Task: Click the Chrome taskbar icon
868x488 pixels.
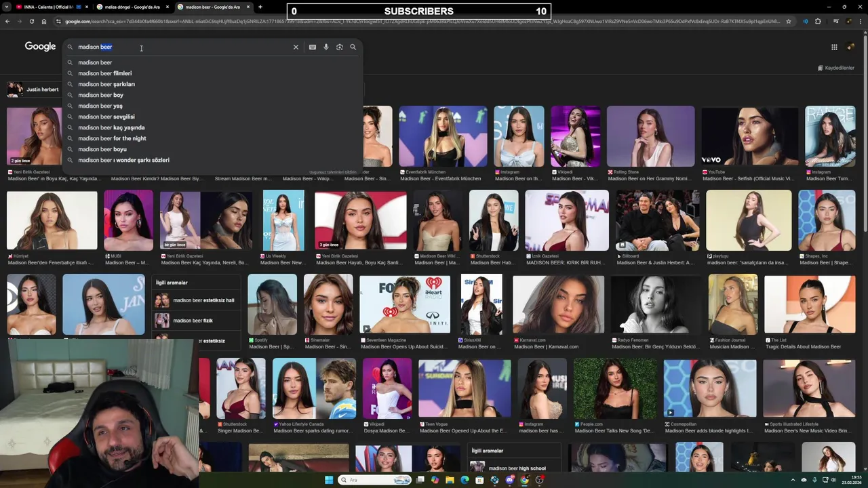Action: pos(524,480)
